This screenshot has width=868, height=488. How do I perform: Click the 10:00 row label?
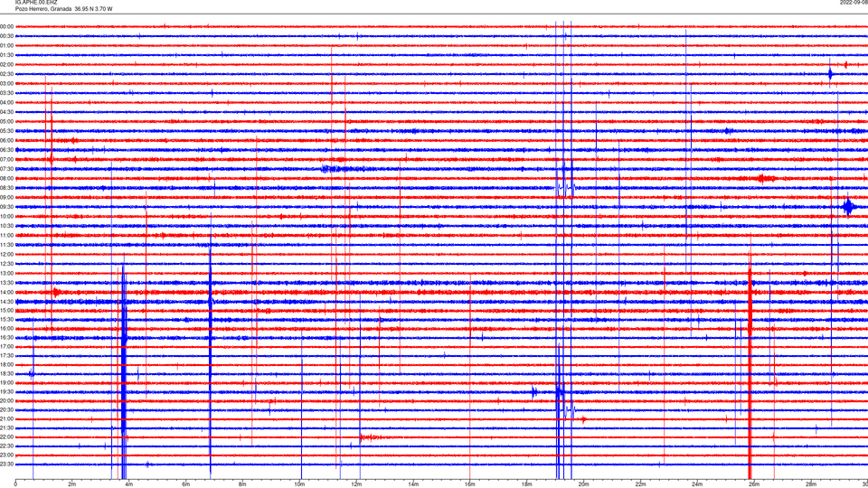click(x=6, y=216)
